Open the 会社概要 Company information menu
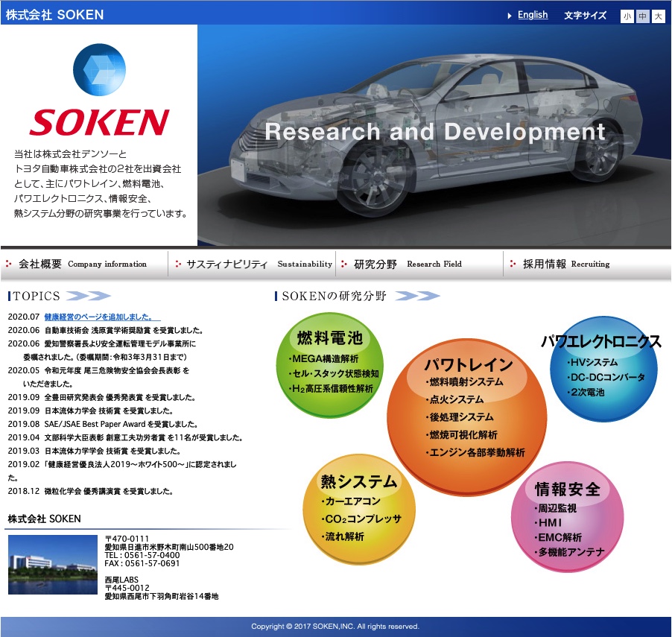The width and height of the screenshot is (672, 637). tap(83, 264)
